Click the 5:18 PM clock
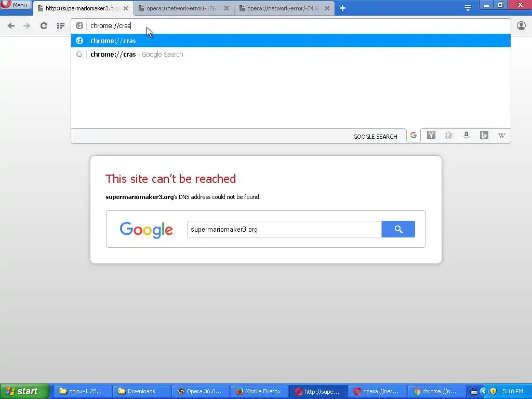 [513, 391]
